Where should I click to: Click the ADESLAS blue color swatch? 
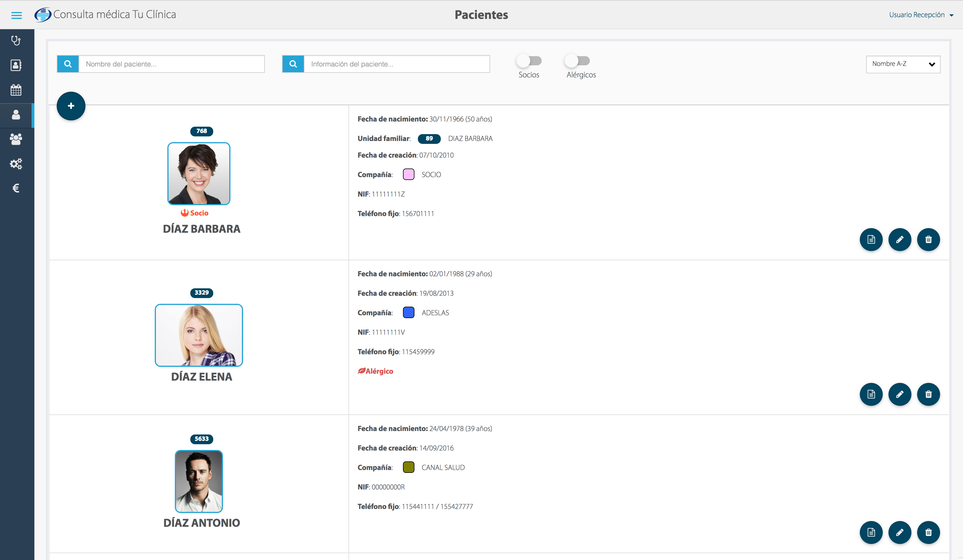(x=408, y=312)
